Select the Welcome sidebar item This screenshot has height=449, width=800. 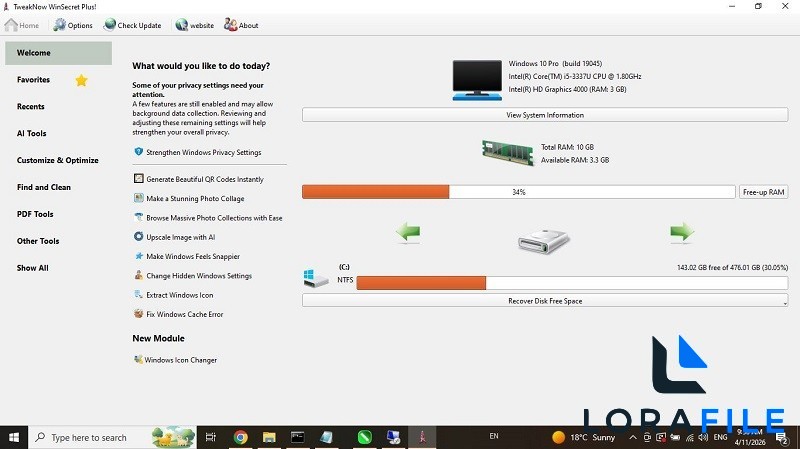58,53
